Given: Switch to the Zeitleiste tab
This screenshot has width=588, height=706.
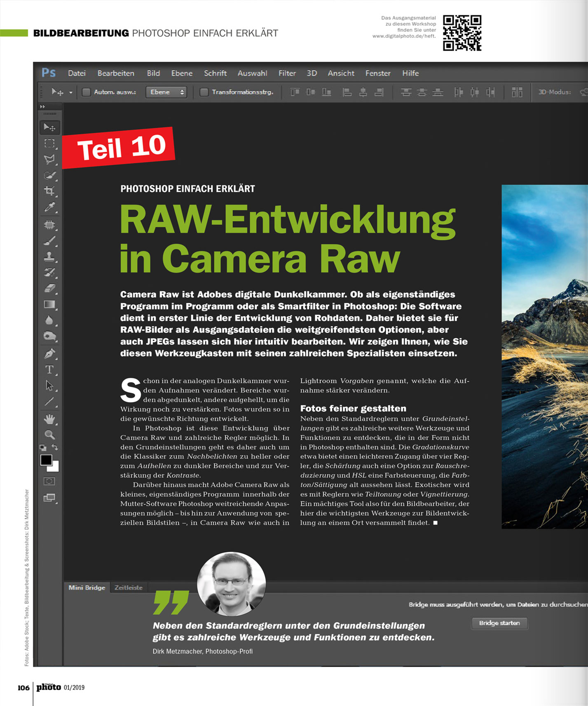Looking at the screenshot, I should click(x=129, y=588).
